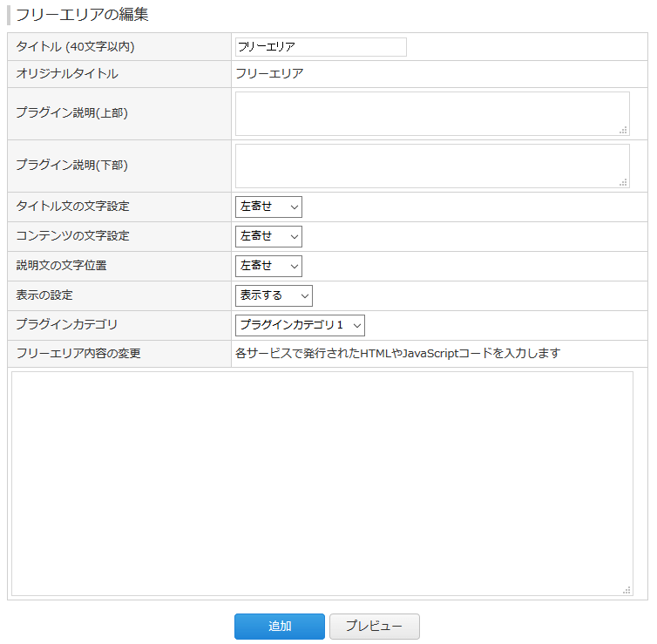Open the タイトル文の文字設定 dropdown
Viewport: 657px width, 644px height.
268,207
